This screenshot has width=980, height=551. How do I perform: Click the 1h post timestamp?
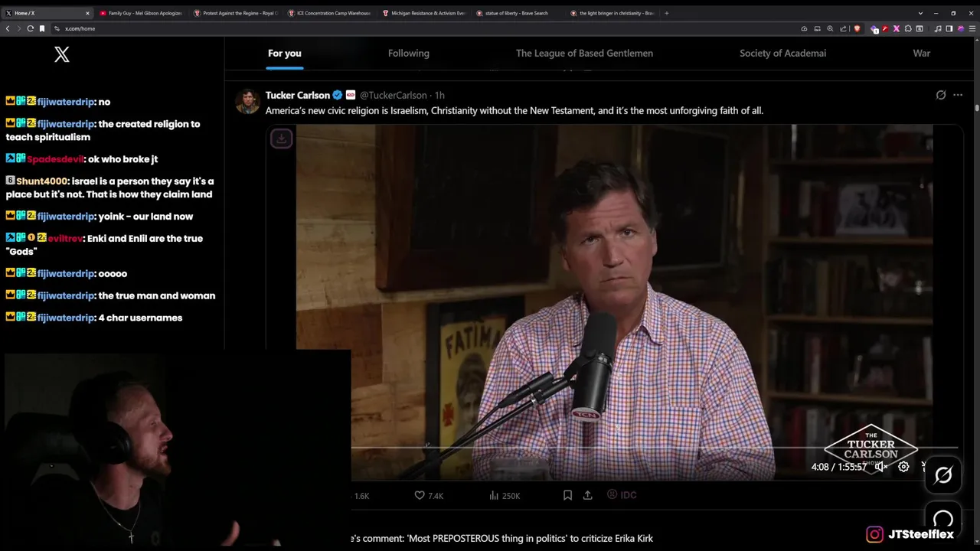pos(439,95)
